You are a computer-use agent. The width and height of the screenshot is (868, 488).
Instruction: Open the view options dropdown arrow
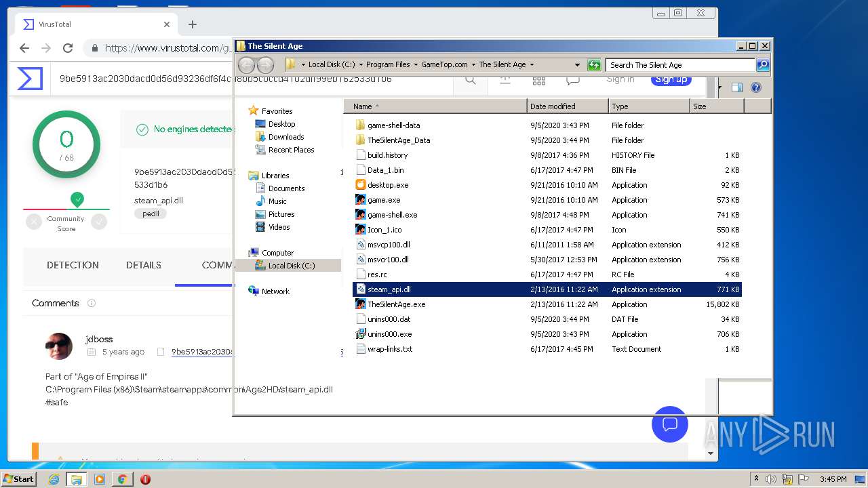pos(719,87)
